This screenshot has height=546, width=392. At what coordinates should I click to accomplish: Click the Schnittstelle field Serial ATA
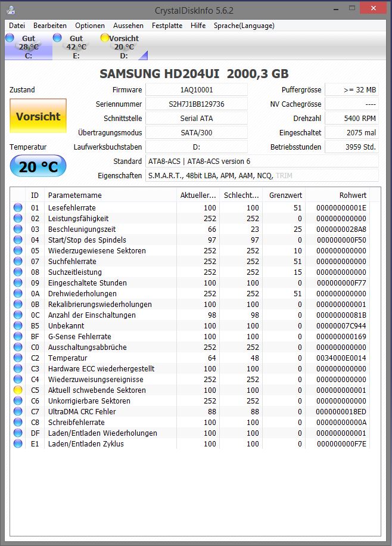point(197,118)
